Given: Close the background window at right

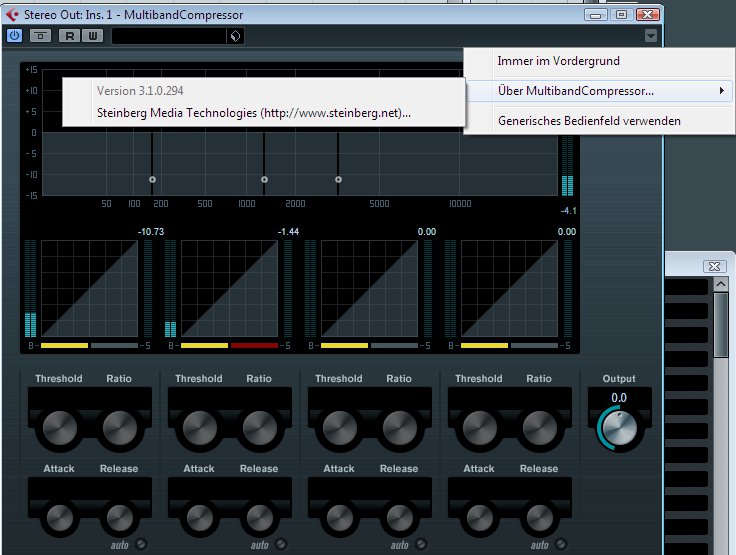Looking at the screenshot, I should pyautogui.click(x=714, y=266).
